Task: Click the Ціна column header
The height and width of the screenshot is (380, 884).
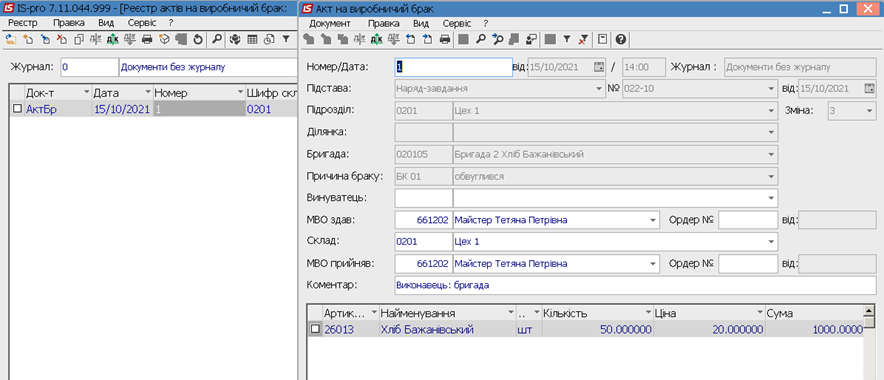Action: coord(709,313)
